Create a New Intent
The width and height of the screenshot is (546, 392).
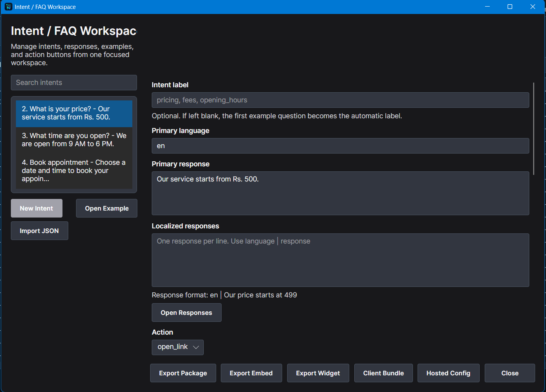point(36,208)
